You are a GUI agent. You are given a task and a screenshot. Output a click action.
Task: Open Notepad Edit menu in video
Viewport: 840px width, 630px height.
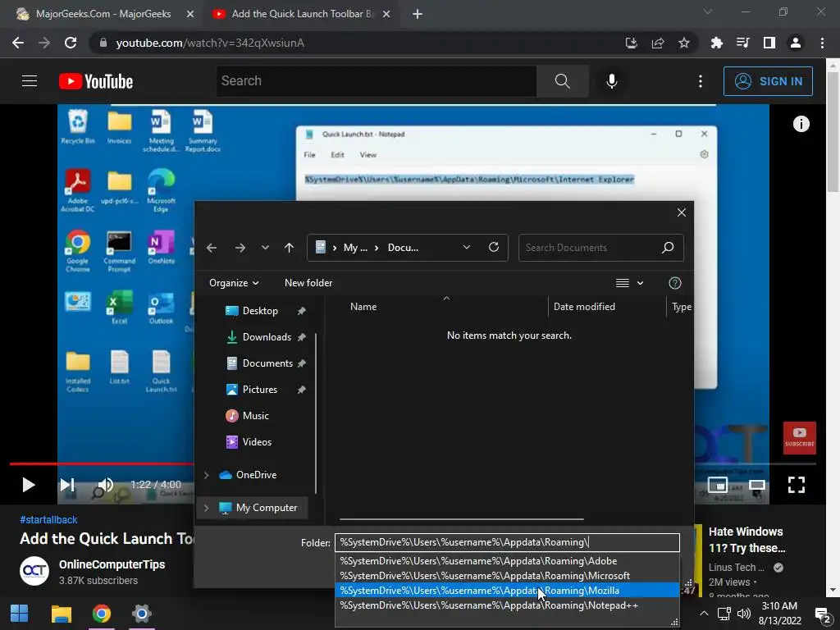[x=337, y=155]
